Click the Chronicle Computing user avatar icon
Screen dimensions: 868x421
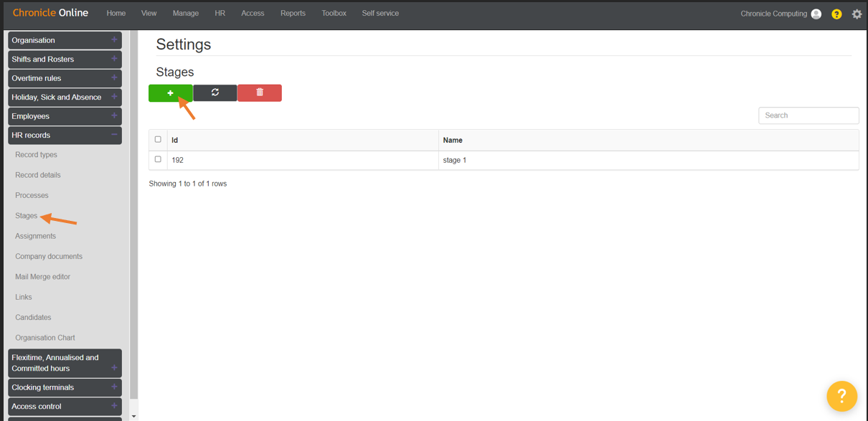tap(816, 14)
